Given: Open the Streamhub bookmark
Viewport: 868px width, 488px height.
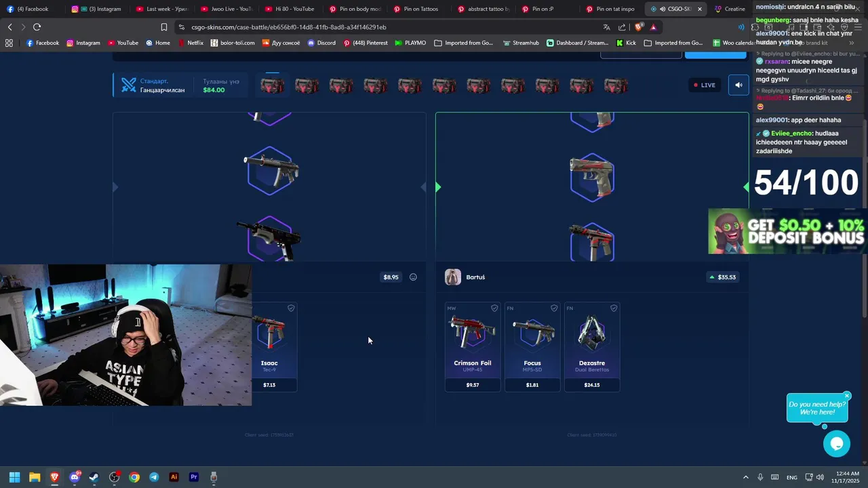Looking at the screenshot, I should pos(521,43).
